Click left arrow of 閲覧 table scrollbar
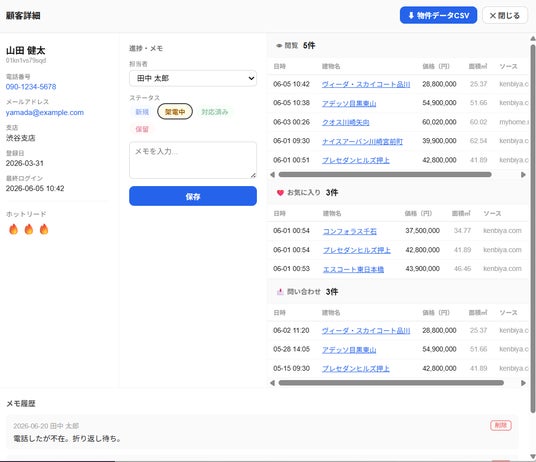Viewport: 536px width, 462px height. (x=272, y=175)
